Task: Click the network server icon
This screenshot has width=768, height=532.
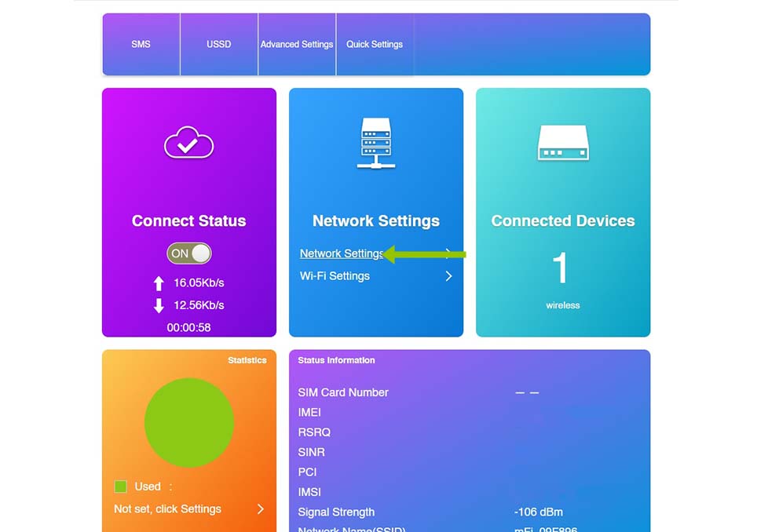Action: coord(375,144)
